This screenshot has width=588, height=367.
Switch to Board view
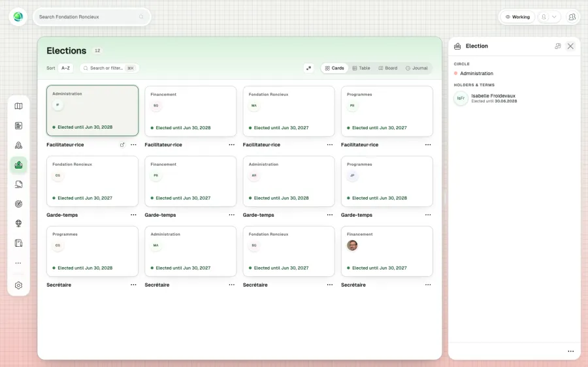(x=387, y=68)
